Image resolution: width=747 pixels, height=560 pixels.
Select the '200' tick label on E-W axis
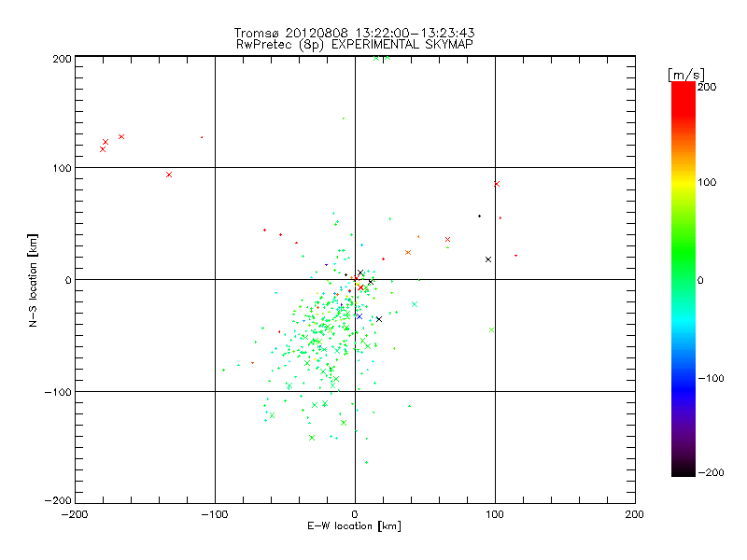pyautogui.click(x=635, y=514)
